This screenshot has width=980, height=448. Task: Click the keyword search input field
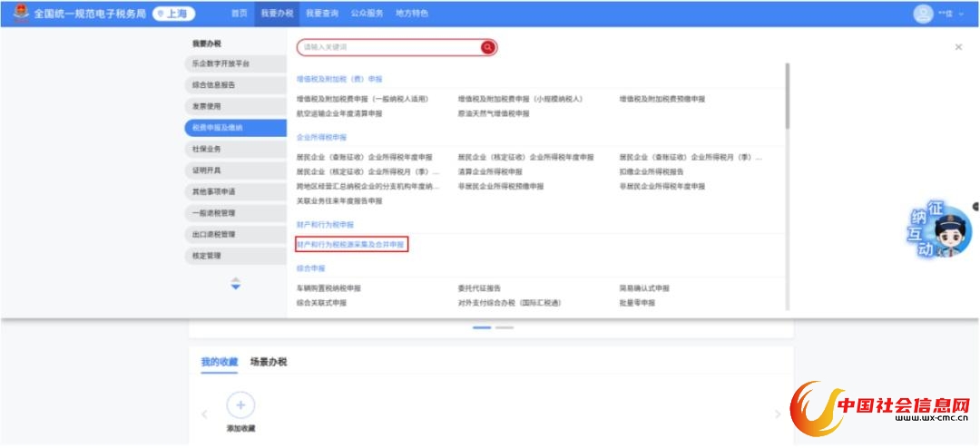(x=390, y=47)
